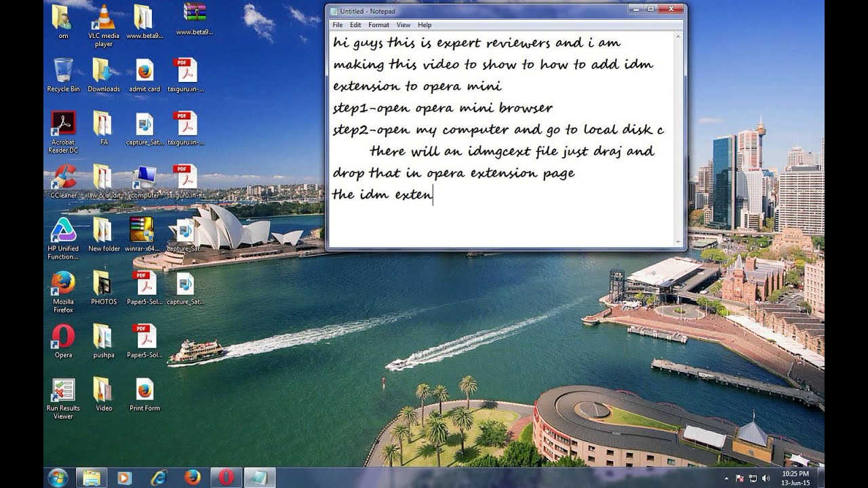Open Firefox from the taskbar
868x488 pixels.
[192, 478]
